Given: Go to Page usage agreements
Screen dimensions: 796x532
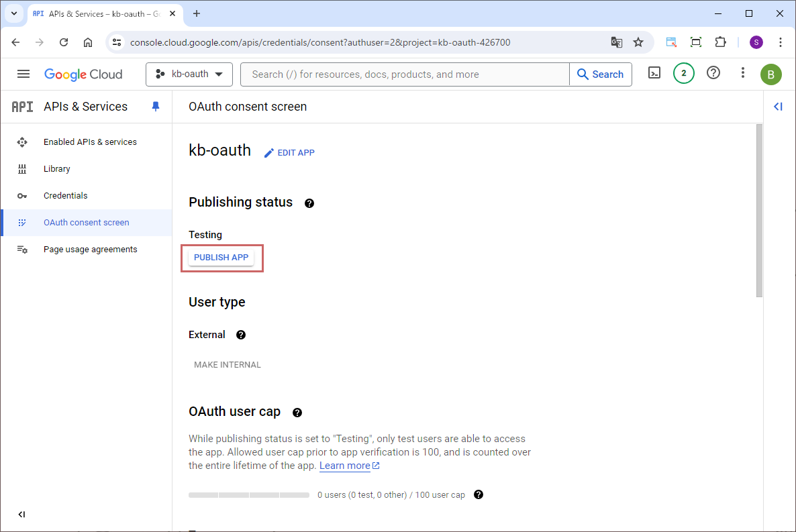Looking at the screenshot, I should [90, 250].
